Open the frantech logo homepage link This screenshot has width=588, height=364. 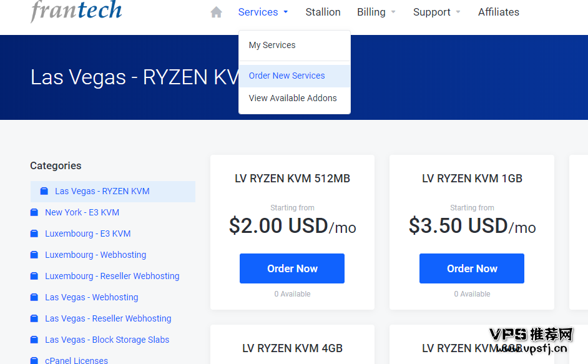(76, 11)
